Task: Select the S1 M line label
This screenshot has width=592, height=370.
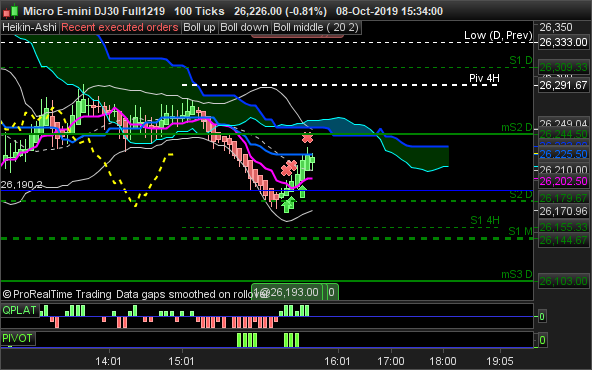Action: pos(520,231)
